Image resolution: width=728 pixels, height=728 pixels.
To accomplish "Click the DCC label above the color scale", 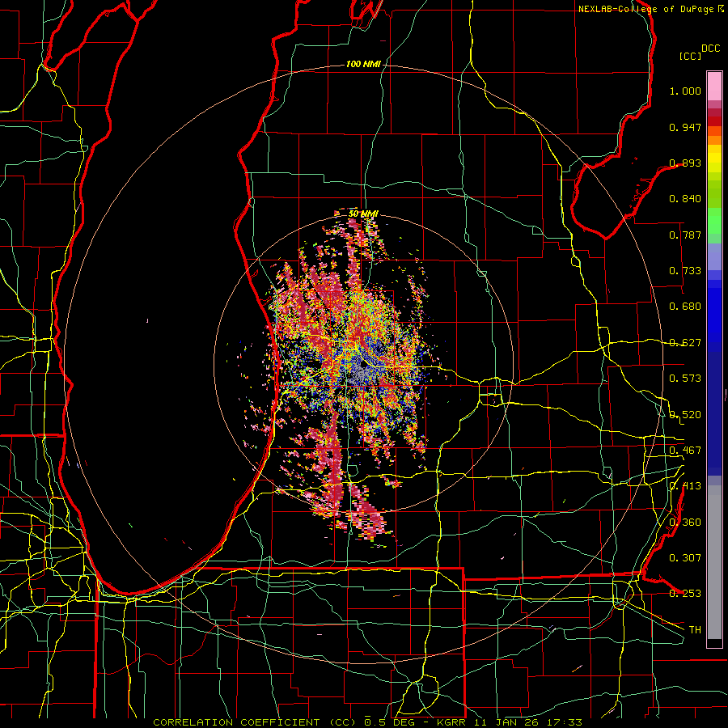I will pyautogui.click(x=710, y=49).
